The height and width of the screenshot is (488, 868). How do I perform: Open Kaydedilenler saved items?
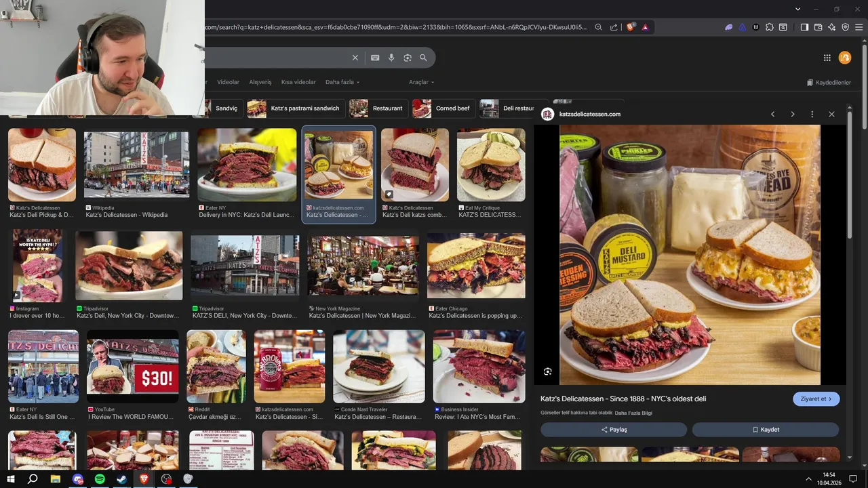tap(829, 83)
